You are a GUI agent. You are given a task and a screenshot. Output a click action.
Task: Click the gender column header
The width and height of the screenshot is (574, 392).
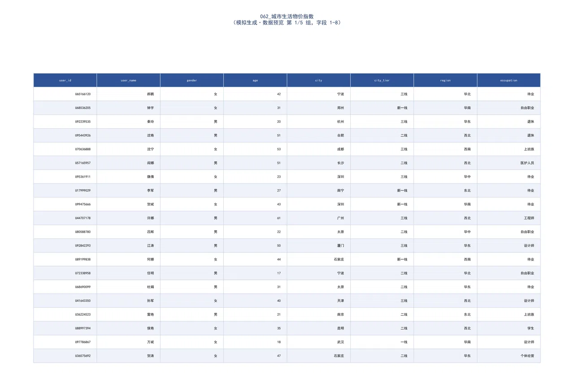192,80
